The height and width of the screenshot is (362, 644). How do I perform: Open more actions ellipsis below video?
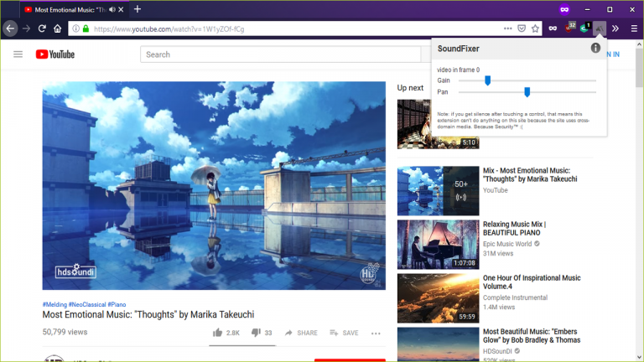point(376,334)
